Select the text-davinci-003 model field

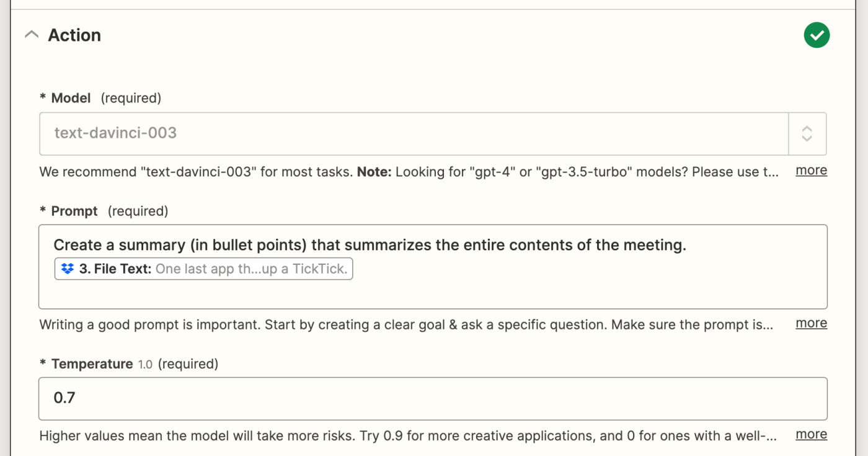(414, 133)
